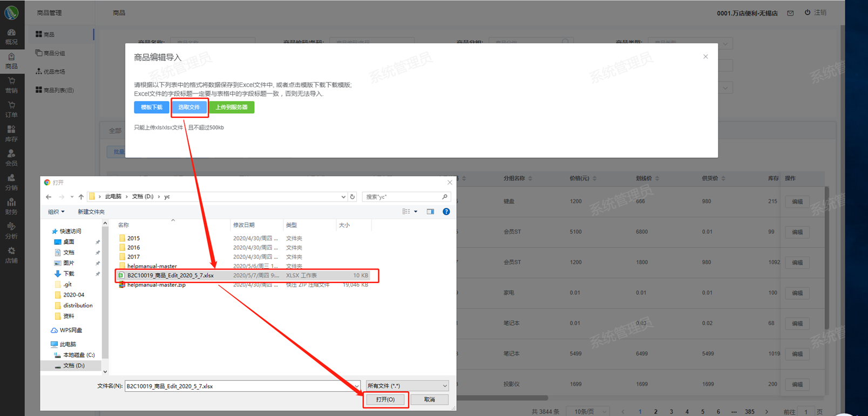Select 下载 in the navigation tree
The height and width of the screenshot is (416, 868).
click(64, 274)
